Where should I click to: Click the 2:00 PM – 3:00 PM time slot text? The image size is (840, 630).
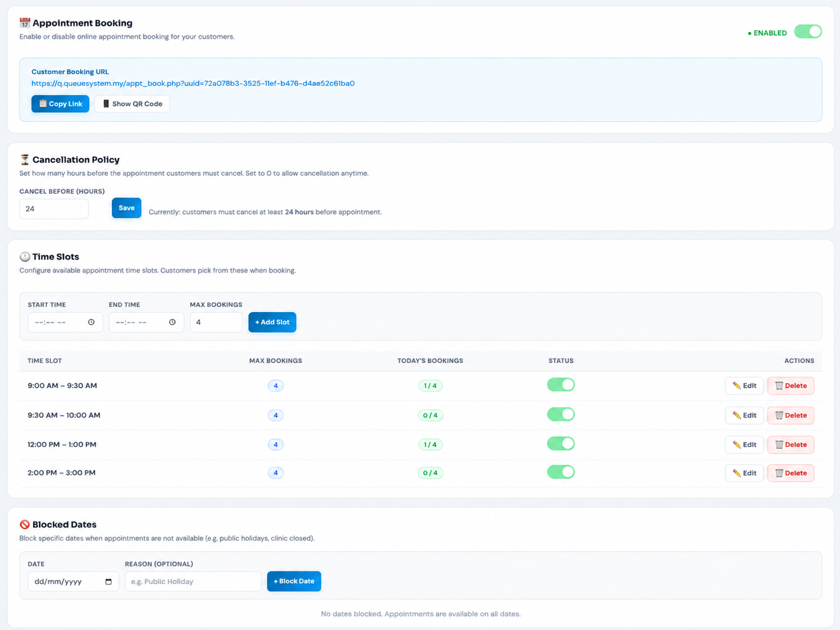tap(61, 473)
